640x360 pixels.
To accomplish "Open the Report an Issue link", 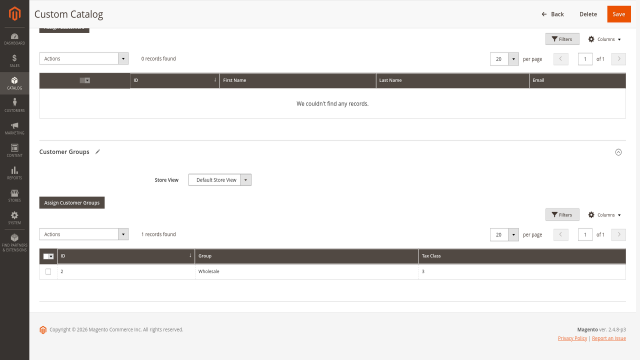I will (x=609, y=338).
